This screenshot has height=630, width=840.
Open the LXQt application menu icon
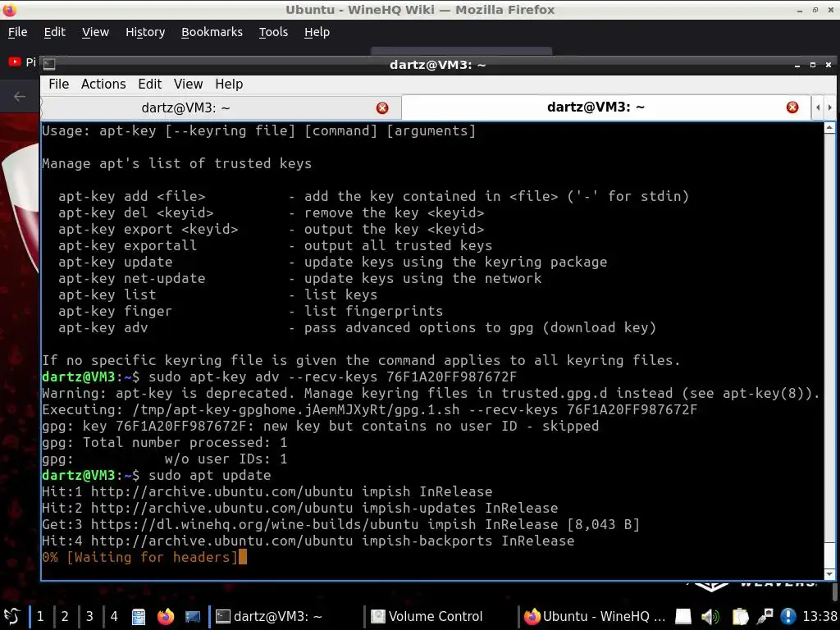click(x=11, y=616)
